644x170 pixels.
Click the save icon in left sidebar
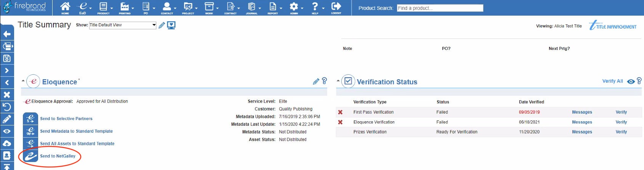(x=7, y=58)
